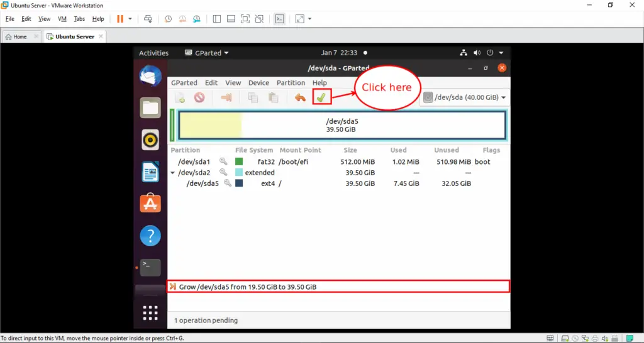Open Files from the Ubuntu dock
Image resolution: width=644 pixels, height=343 pixels.
click(x=150, y=108)
